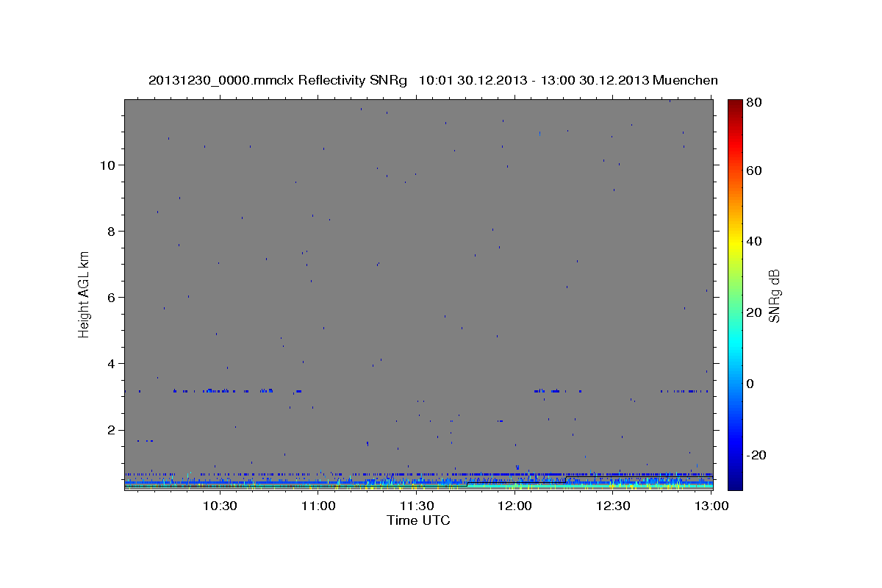Click the 'SNRg dB' colorbar label

coord(774,295)
